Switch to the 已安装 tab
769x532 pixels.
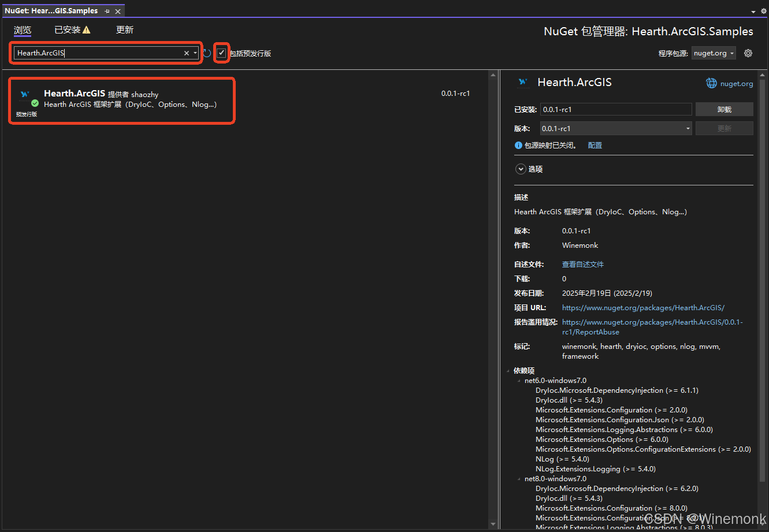tap(67, 30)
